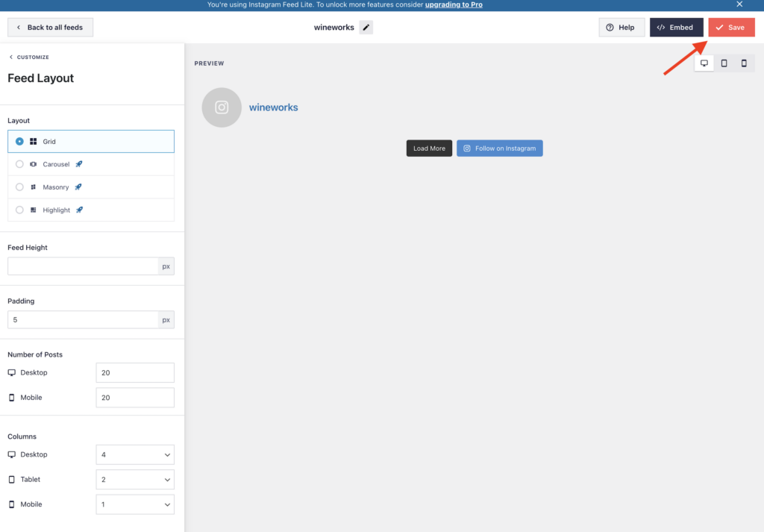Edit Mobile number of posts field
This screenshot has height=532, width=764.
(x=135, y=398)
